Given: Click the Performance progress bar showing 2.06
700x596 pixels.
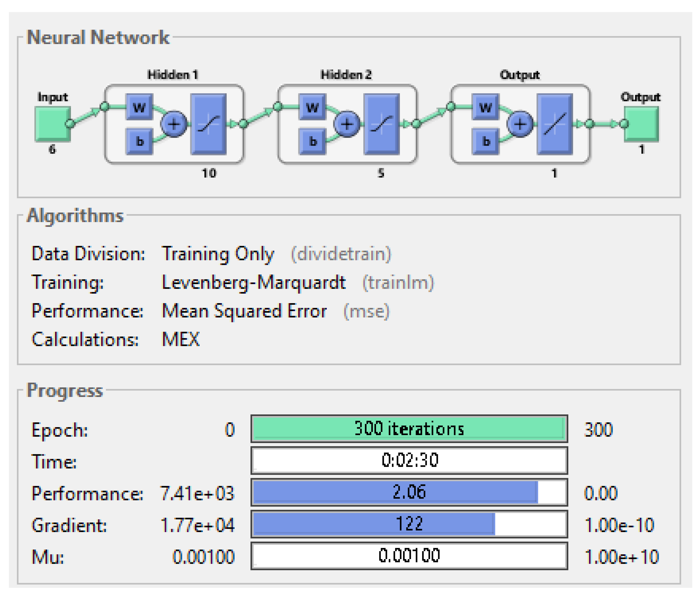Looking at the screenshot, I should click(409, 492).
